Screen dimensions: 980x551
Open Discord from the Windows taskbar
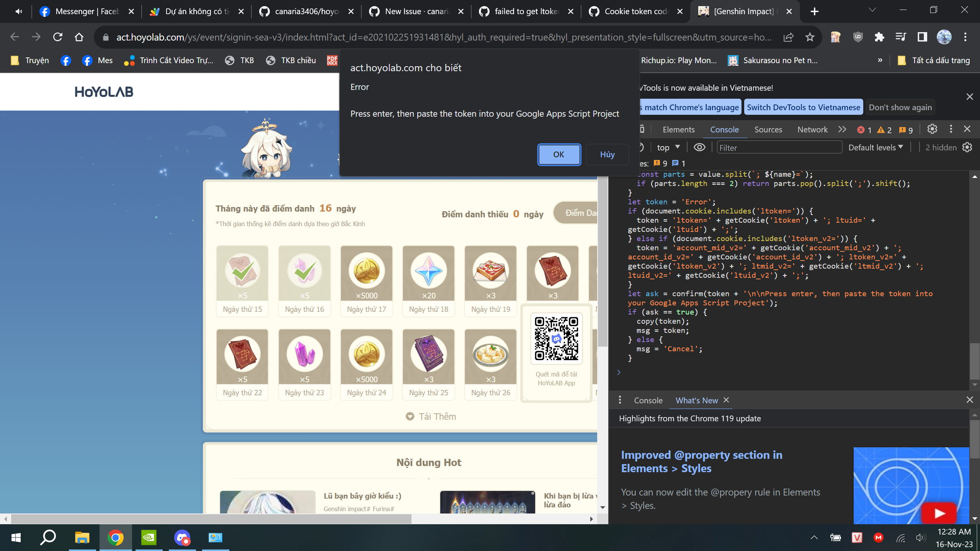[182, 538]
